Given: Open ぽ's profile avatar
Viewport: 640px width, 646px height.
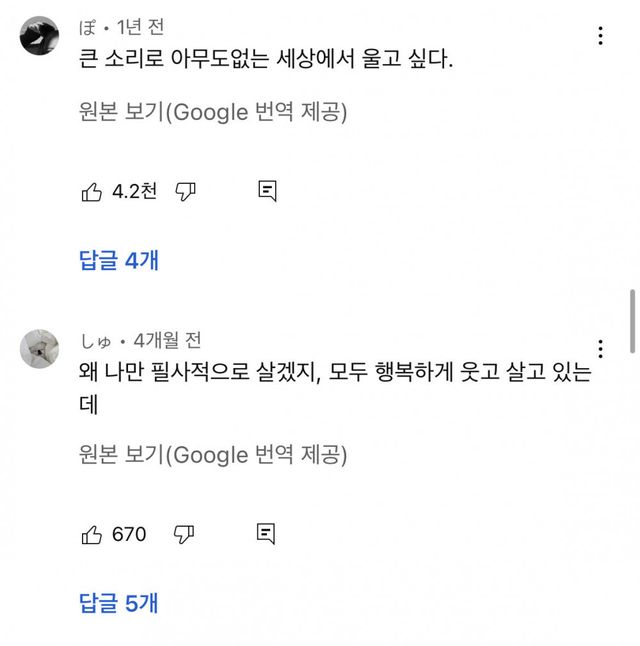Looking at the screenshot, I should pyautogui.click(x=40, y=36).
